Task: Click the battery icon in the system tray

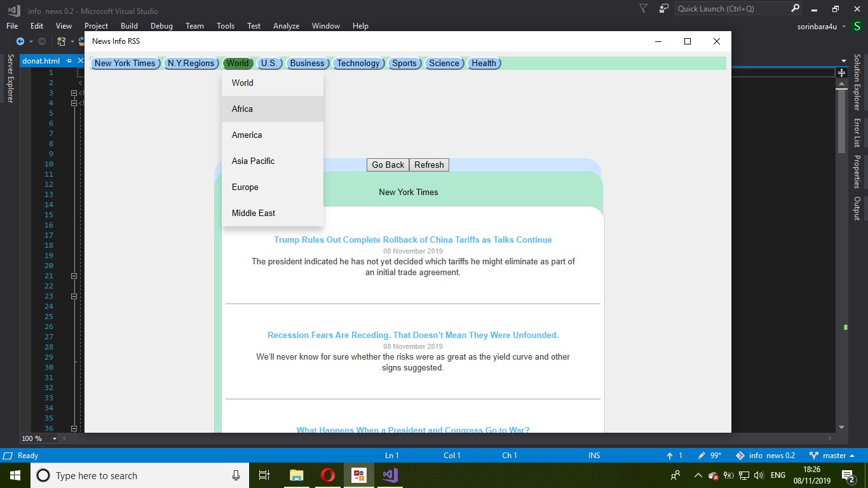Action: (x=729, y=475)
